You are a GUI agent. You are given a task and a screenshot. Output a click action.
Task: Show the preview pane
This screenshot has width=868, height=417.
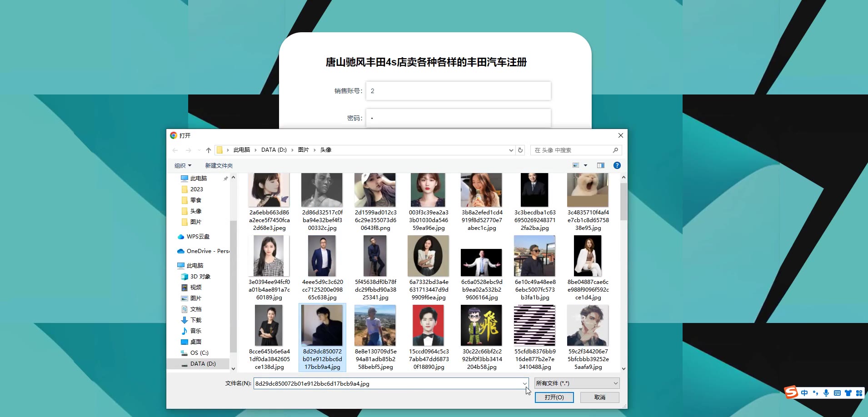601,165
